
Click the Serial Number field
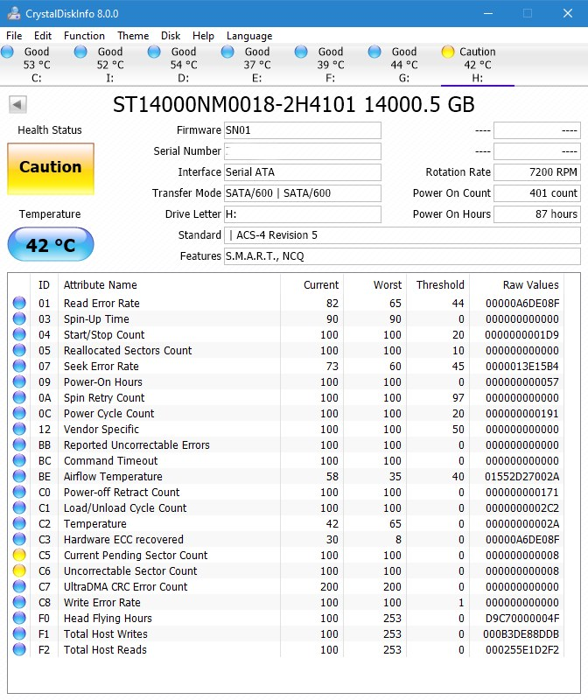(302, 151)
